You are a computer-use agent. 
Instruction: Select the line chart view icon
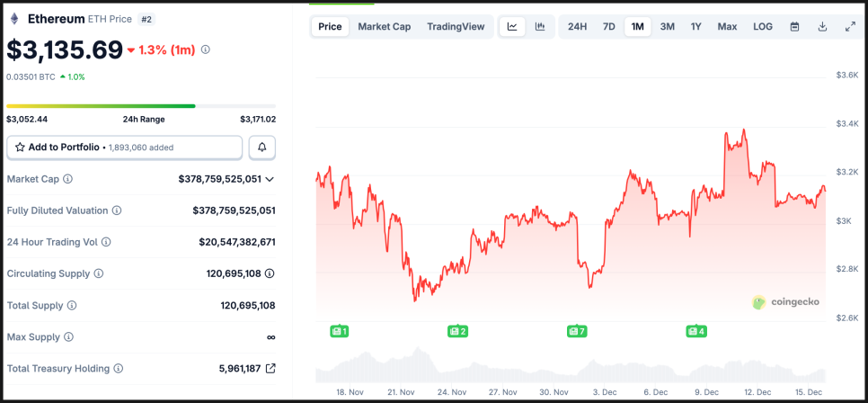coord(512,26)
